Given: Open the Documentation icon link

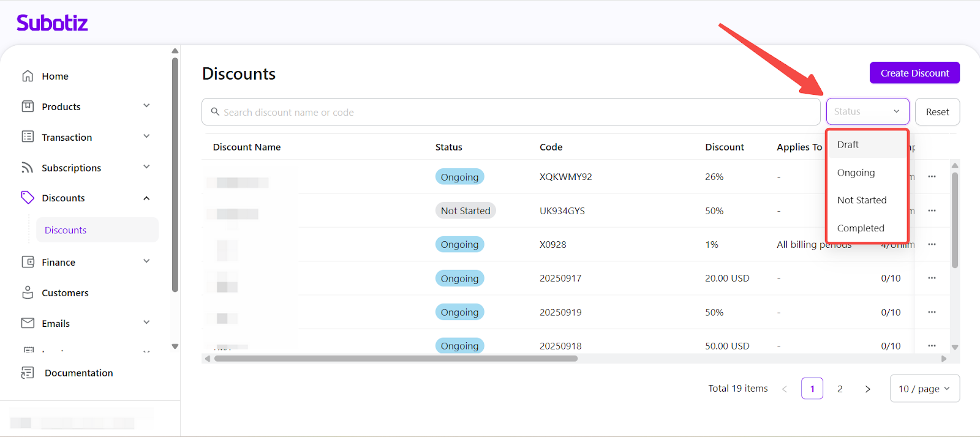Looking at the screenshot, I should tap(28, 373).
